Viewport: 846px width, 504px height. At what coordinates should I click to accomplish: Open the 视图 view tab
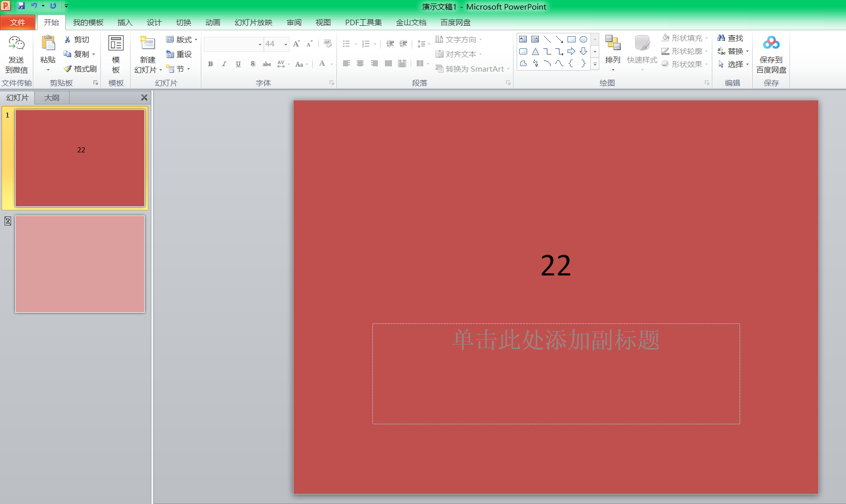(x=323, y=22)
